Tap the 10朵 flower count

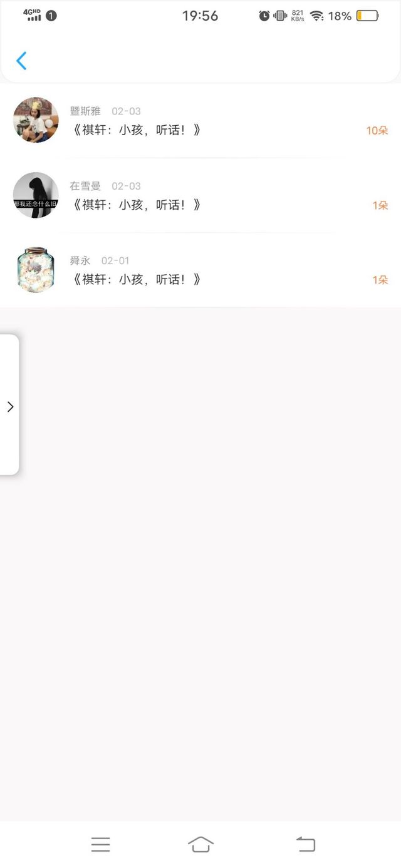(x=377, y=130)
